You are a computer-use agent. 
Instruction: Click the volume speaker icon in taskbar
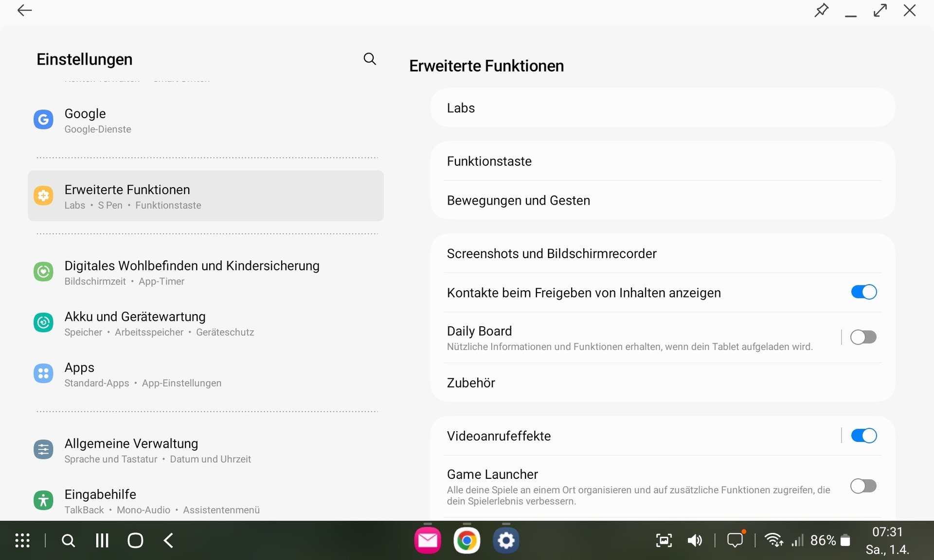click(695, 541)
